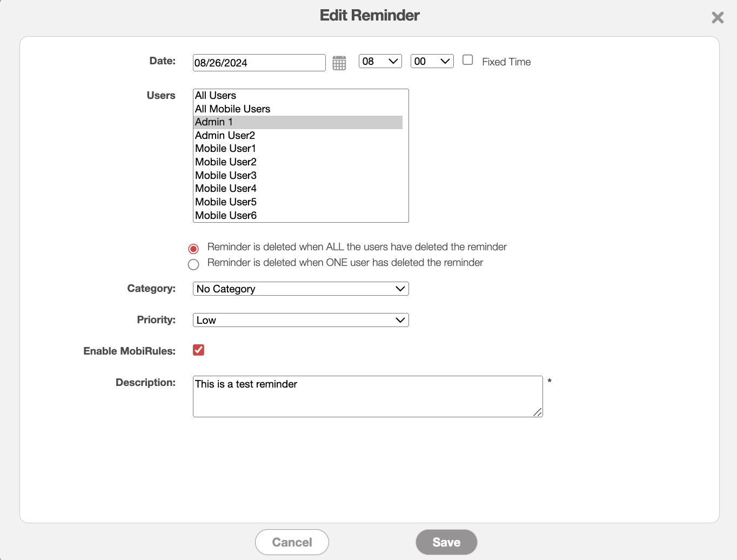Expand the Priority dropdown
The image size is (737, 560).
pyautogui.click(x=300, y=321)
